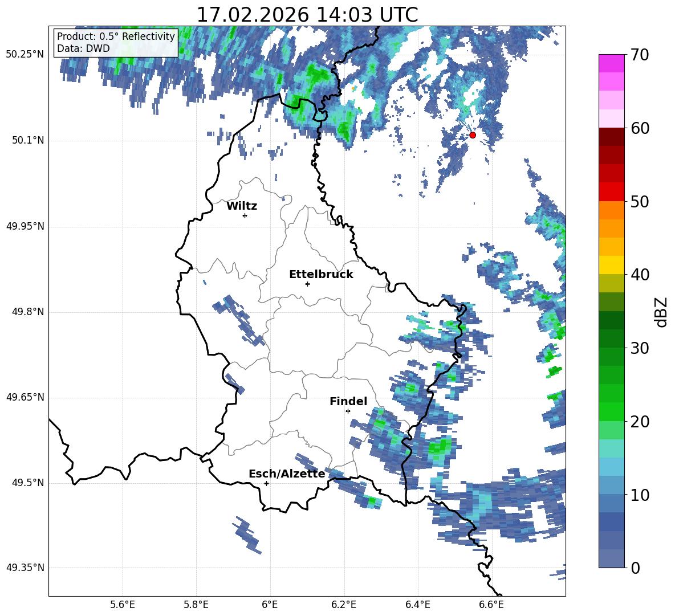Click the magenta top segment of colorbar

tap(612, 63)
